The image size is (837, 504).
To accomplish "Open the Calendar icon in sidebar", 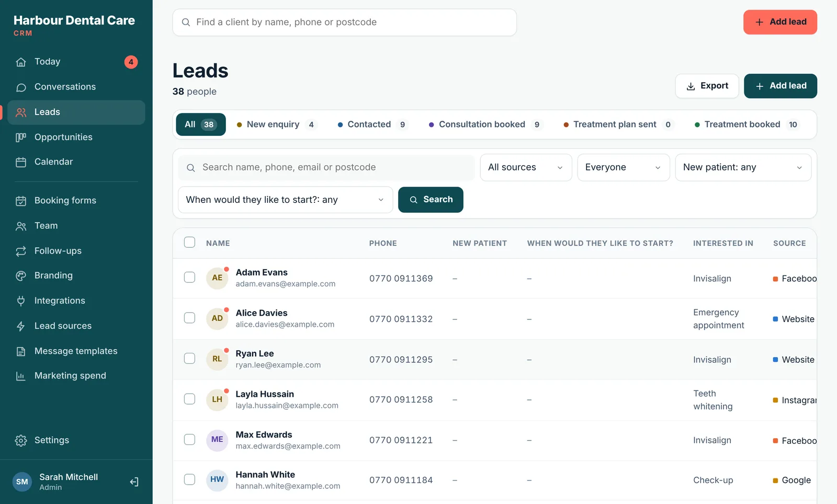I will tap(21, 162).
